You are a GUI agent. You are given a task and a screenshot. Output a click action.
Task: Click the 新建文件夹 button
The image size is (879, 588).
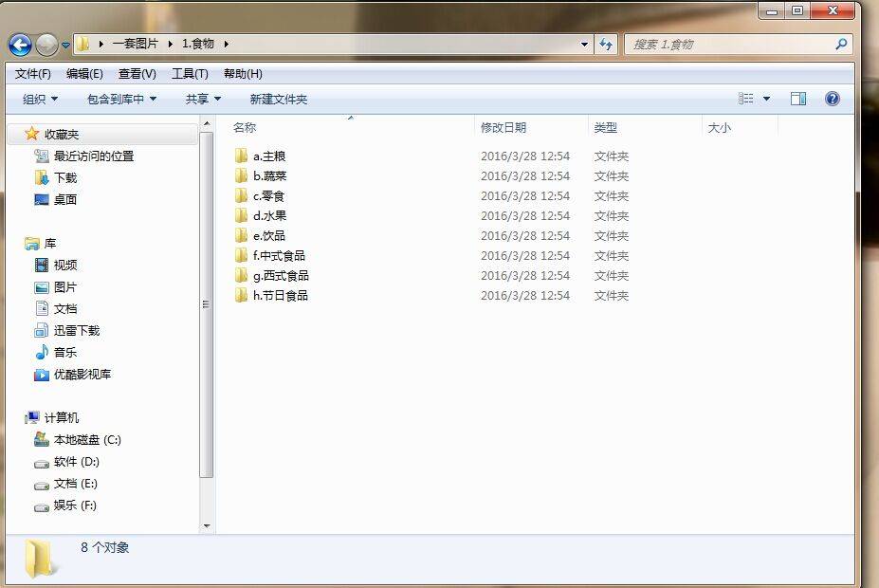pyautogui.click(x=279, y=99)
